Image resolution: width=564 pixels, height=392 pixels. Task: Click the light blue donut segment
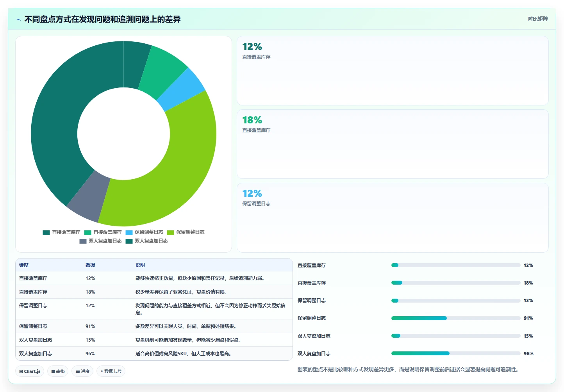click(181, 89)
